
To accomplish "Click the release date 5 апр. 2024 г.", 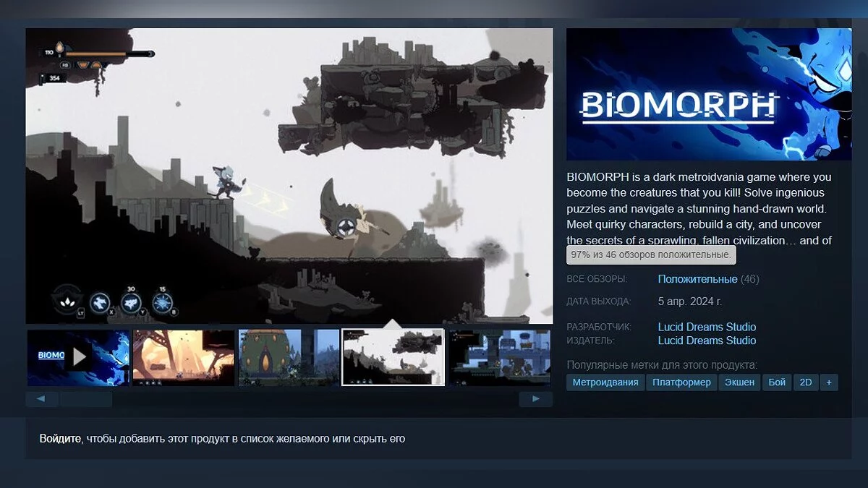I will point(690,301).
